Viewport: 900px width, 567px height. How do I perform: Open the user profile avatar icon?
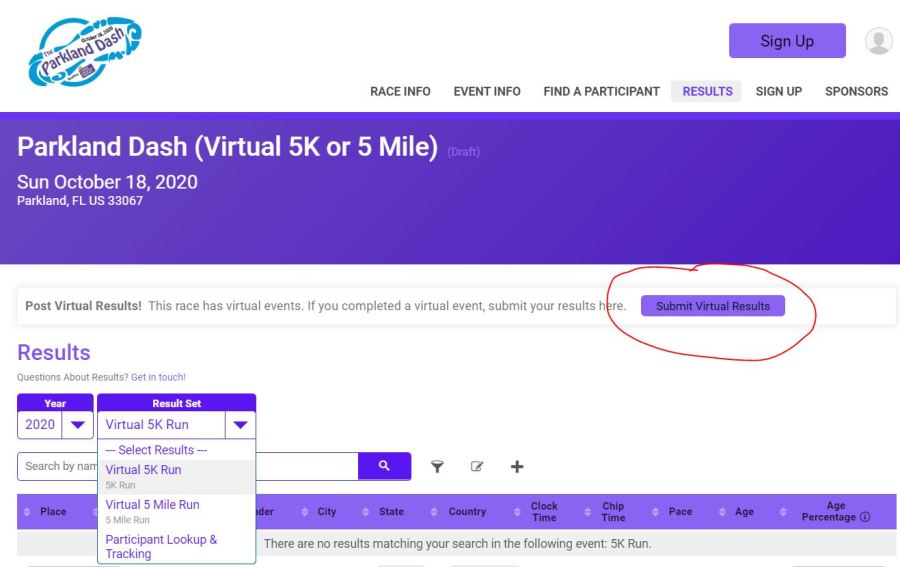(879, 41)
